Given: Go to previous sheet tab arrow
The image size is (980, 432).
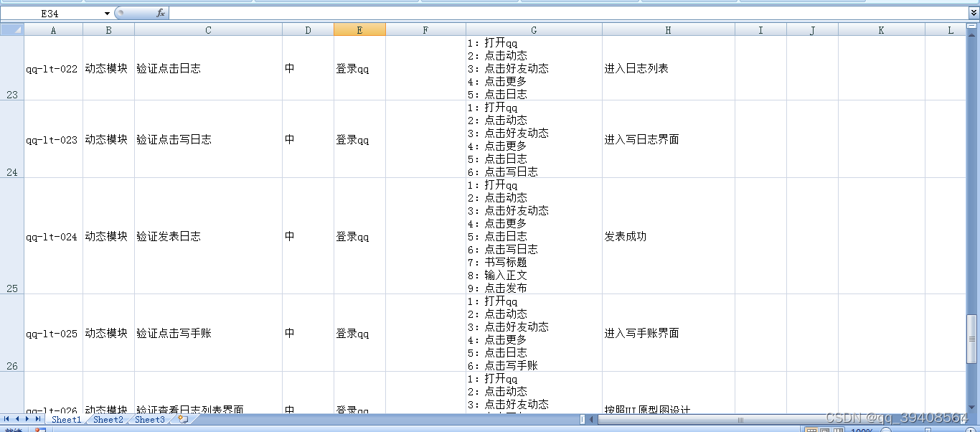Looking at the screenshot, I should 17,419.
